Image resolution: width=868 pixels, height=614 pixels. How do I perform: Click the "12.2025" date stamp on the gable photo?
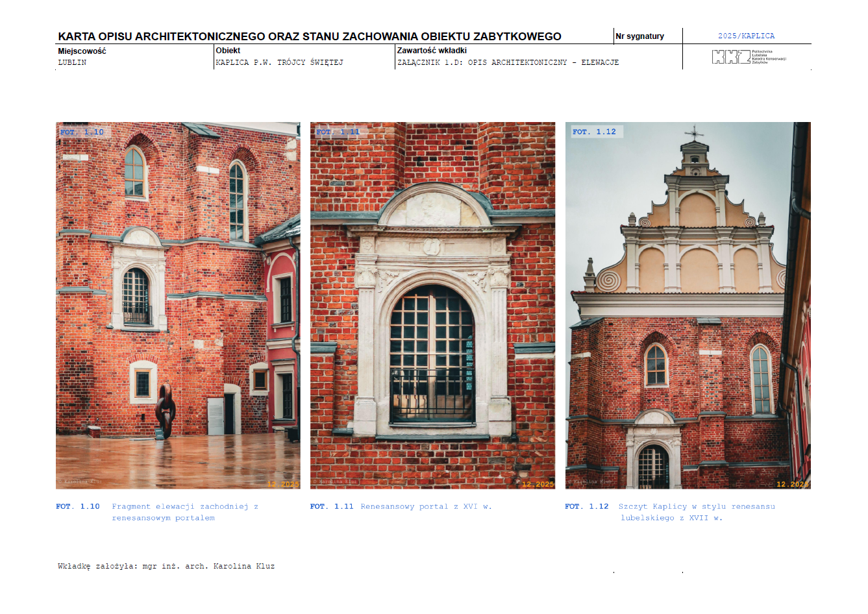793,484
